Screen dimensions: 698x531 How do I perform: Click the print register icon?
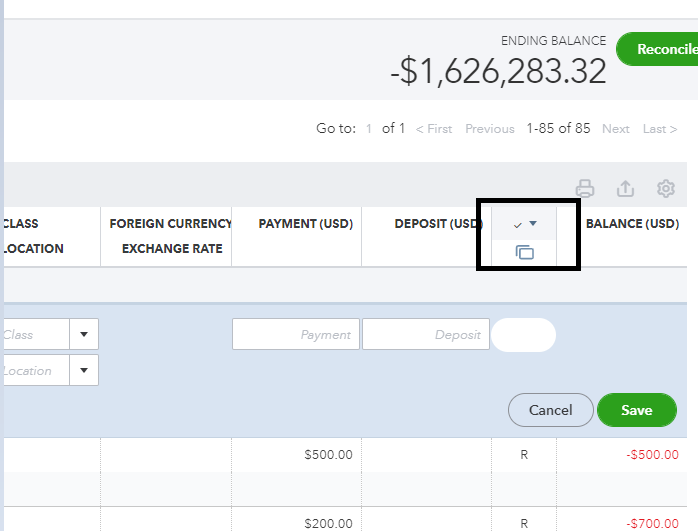point(586,188)
